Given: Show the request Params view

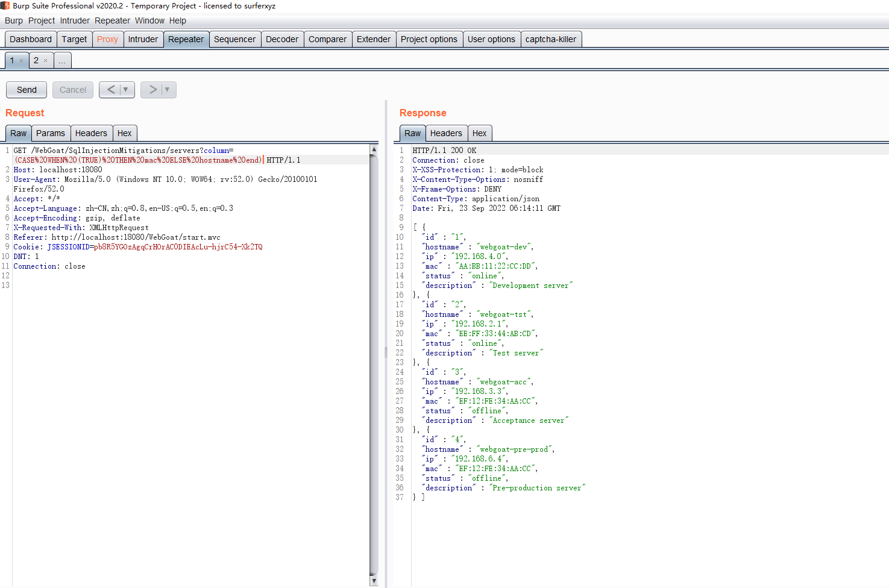Looking at the screenshot, I should click(51, 133).
